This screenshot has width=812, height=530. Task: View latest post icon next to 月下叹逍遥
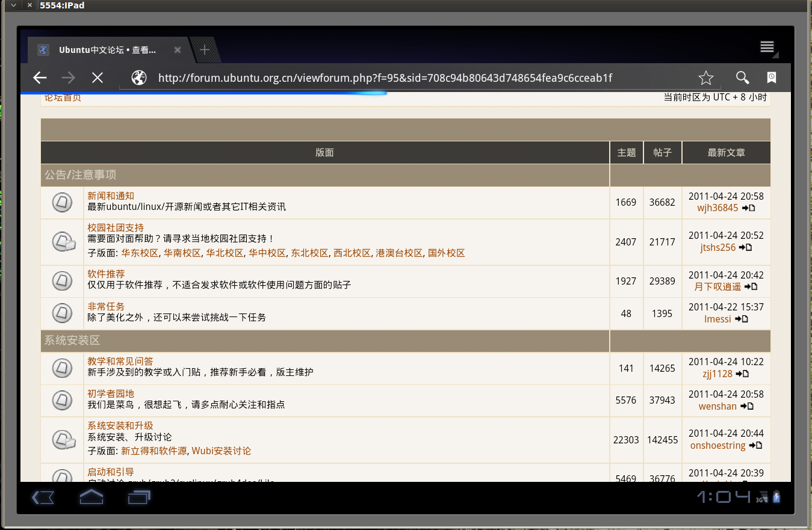751,287
